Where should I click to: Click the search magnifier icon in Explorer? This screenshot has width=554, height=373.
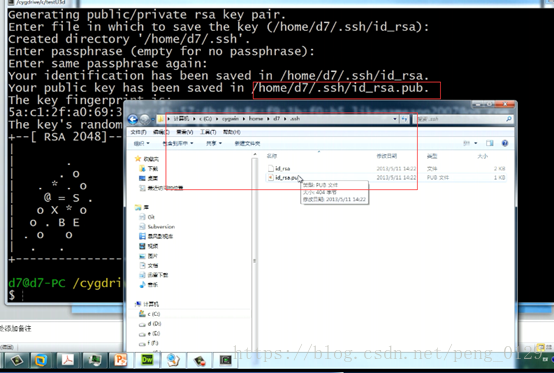pyautogui.click(x=509, y=119)
